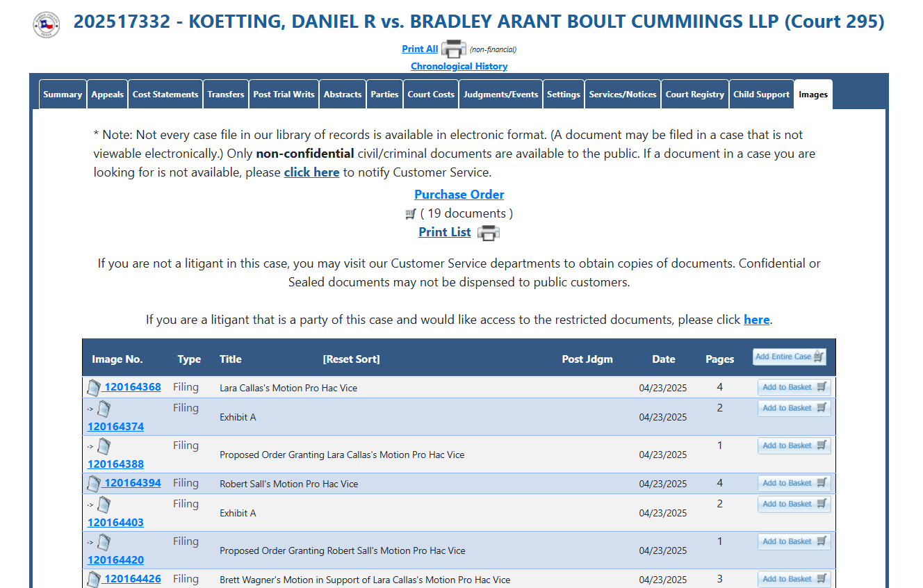Open document icon above image 120164420
923x588 pixels.
[104, 542]
